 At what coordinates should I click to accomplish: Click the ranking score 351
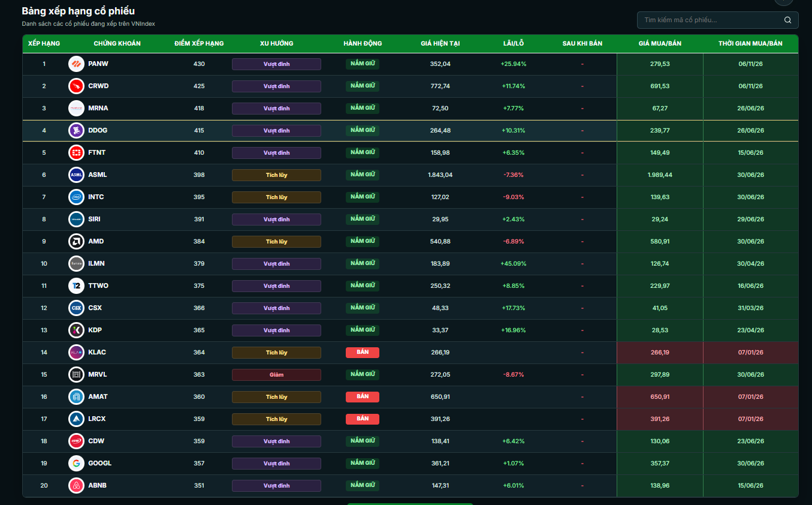199,485
